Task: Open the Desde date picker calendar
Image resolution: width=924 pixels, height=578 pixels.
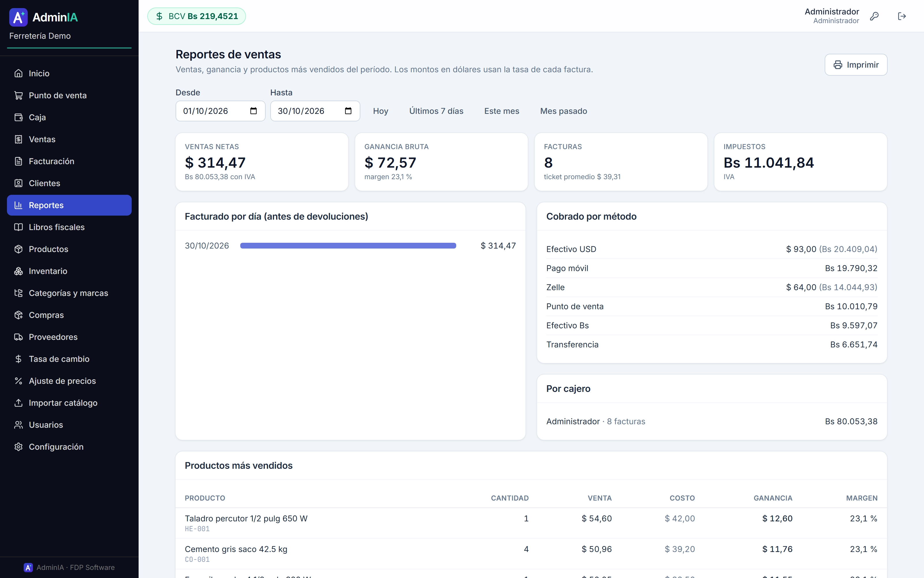Action: coord(253,111)
